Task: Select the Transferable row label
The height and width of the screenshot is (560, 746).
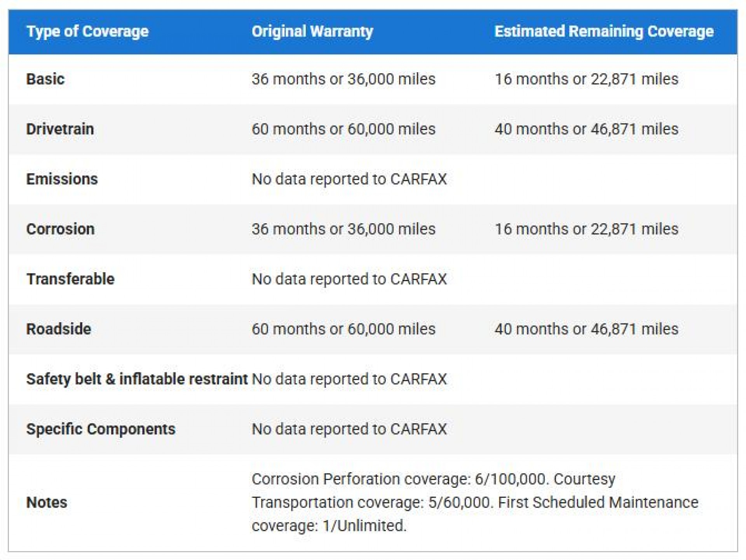Action: coord(70,279)
